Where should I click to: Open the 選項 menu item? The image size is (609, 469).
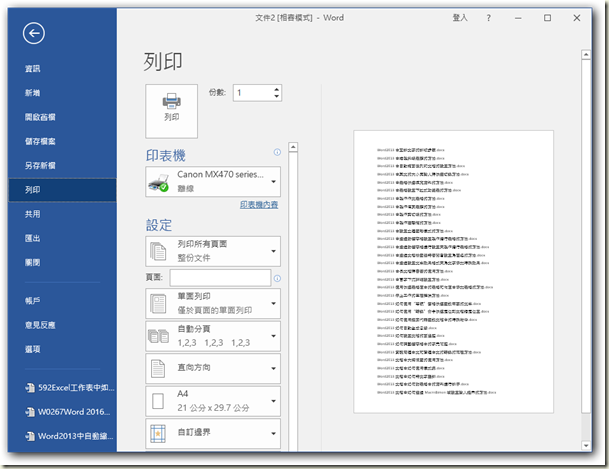[x=32, y=349]
